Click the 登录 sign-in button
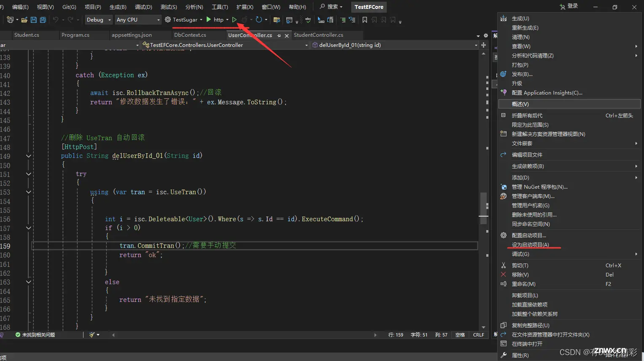This screenshot has width=644, height=361. pos(569,6)
